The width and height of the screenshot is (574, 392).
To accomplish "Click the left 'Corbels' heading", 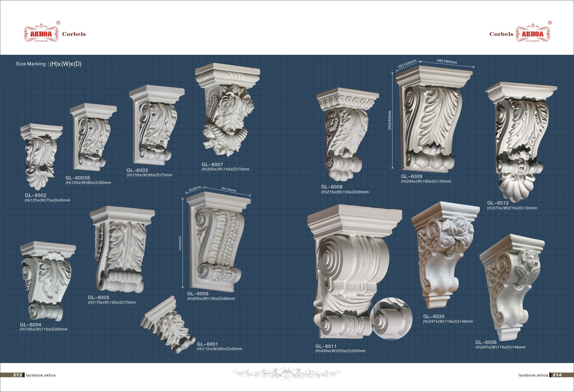I will coord(74,34).
